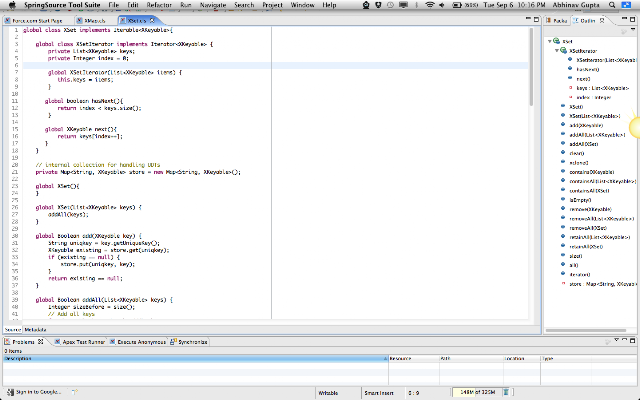Open the Navigate menu
This screenshot has height=400, width=640.
[x=213, y=5]
